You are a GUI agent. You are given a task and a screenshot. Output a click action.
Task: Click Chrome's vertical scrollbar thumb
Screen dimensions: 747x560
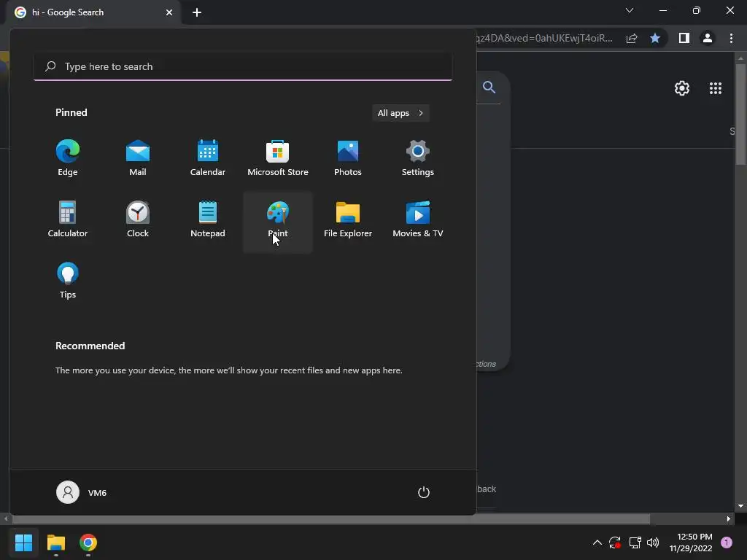click(x=741, y=114)
